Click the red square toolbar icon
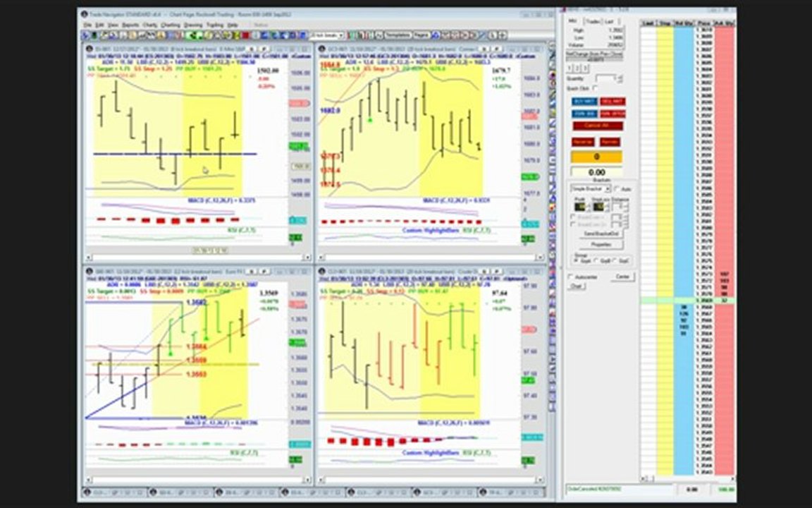Screen dimensions: 812x508 coord(245,35)
